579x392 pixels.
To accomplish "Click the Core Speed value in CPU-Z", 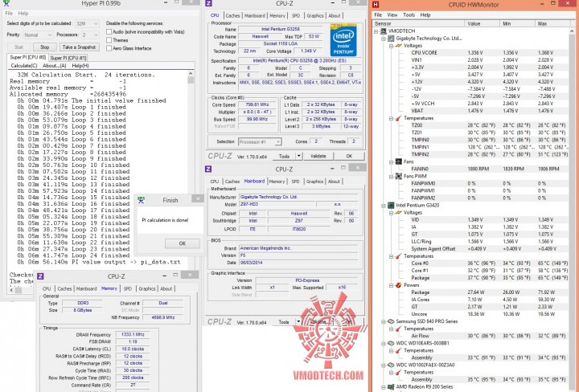I will click(x=257, y=104).
